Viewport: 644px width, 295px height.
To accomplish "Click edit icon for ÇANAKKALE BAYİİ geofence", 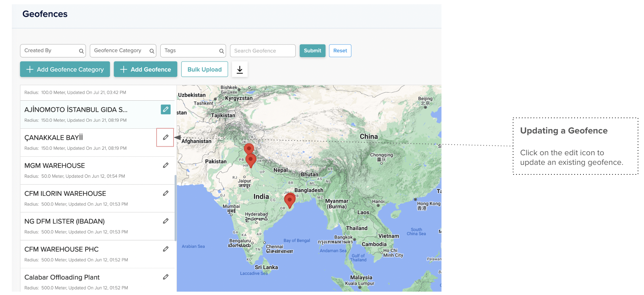I will [165, 138].
